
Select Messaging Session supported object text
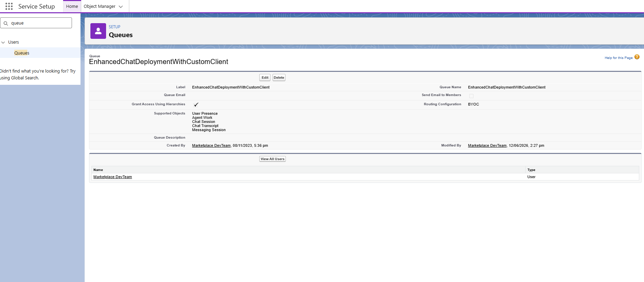coord(209,130)
